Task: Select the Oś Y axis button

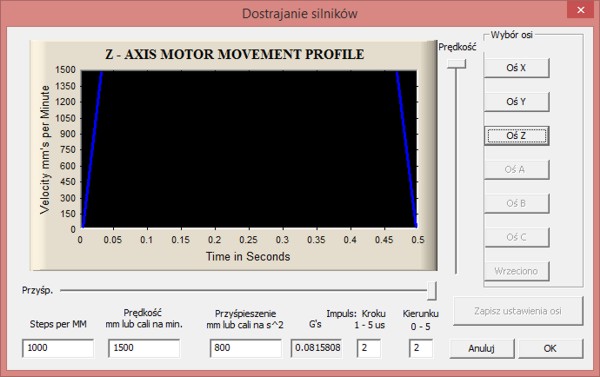Action: (516, 101)
